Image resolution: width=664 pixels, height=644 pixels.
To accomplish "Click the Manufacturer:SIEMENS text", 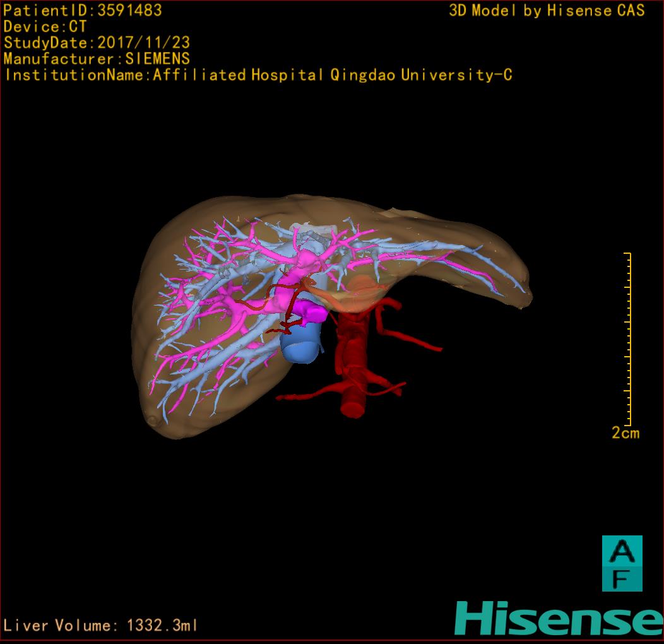I will point(97,59).
